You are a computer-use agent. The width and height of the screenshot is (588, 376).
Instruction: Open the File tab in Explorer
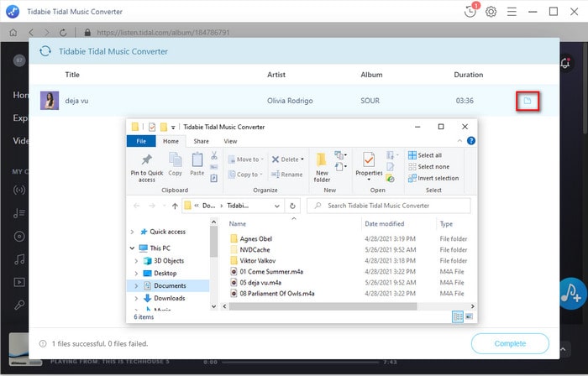(x=141, y=141)
